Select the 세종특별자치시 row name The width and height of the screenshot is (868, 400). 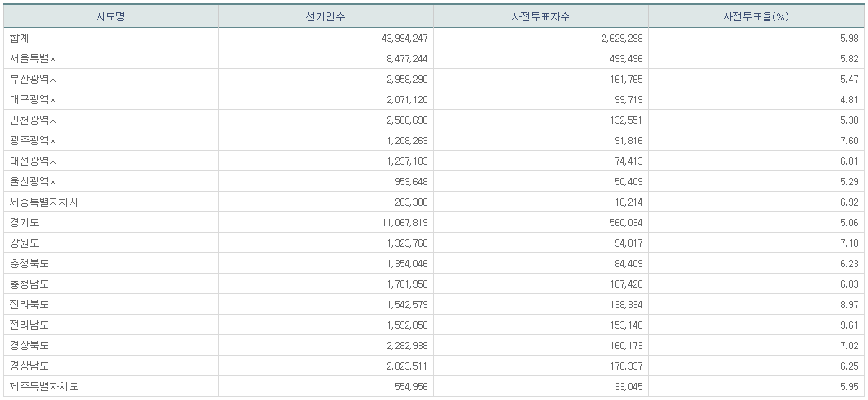pos(44,202)
